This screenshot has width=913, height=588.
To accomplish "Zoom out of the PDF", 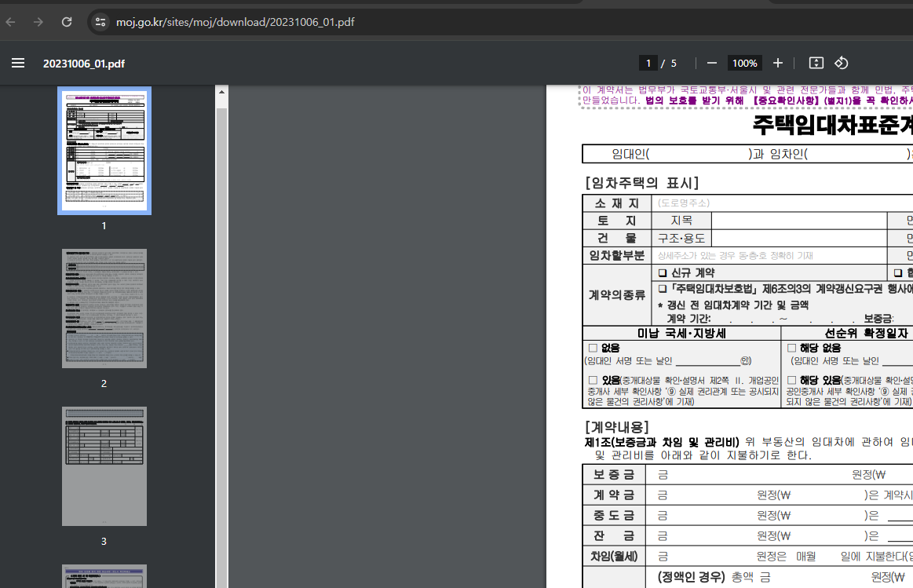I will point(711,63).
